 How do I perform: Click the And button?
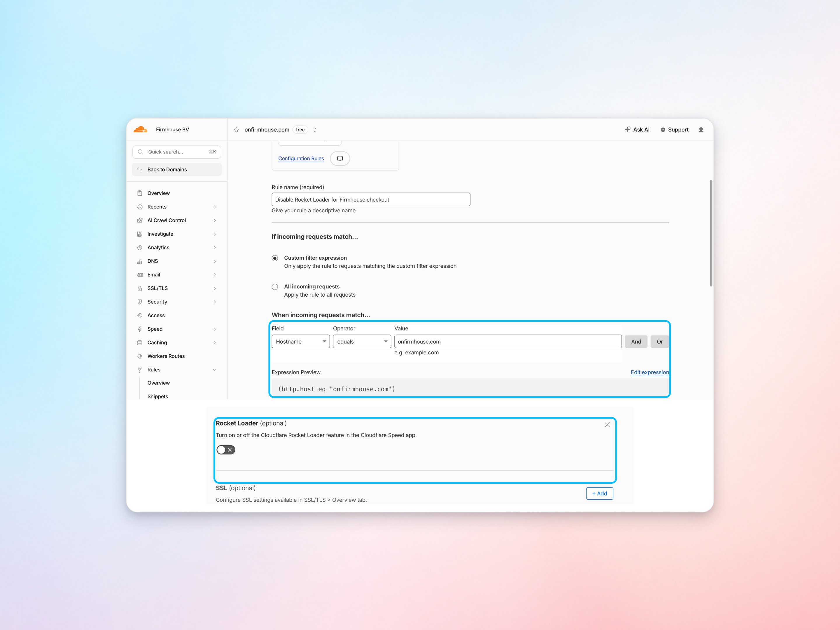coord(636,342)
